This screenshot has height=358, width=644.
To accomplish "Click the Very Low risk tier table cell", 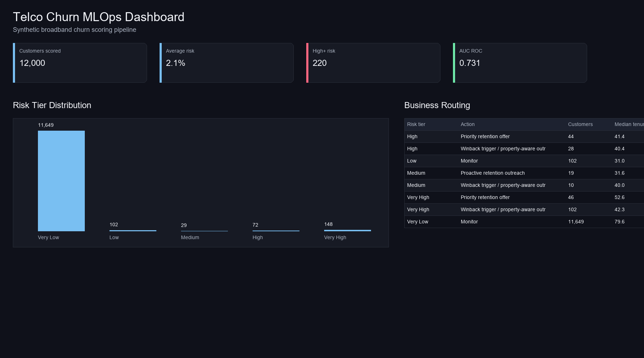I will (x=418, y=222).
